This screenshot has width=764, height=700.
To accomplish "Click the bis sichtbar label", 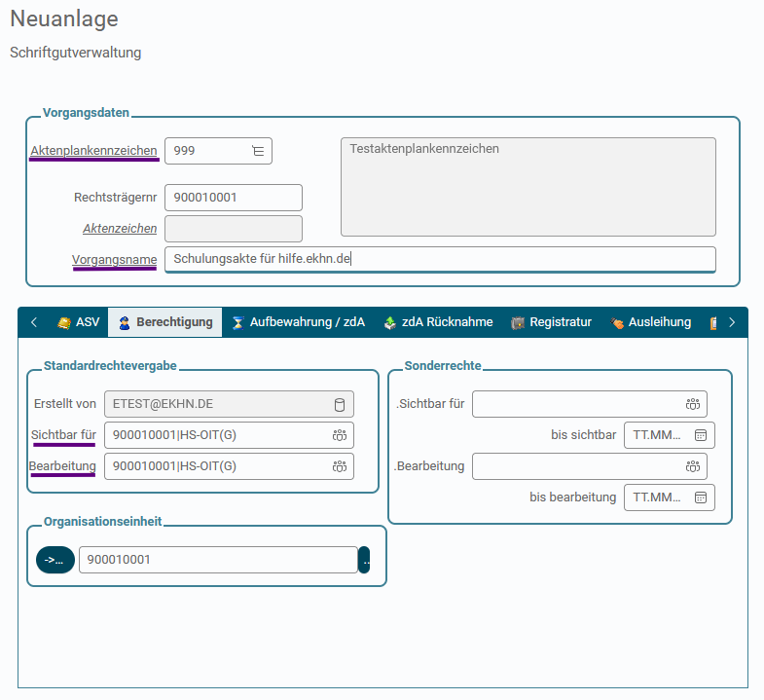I will pyautogui.click(x=583, y=435).
